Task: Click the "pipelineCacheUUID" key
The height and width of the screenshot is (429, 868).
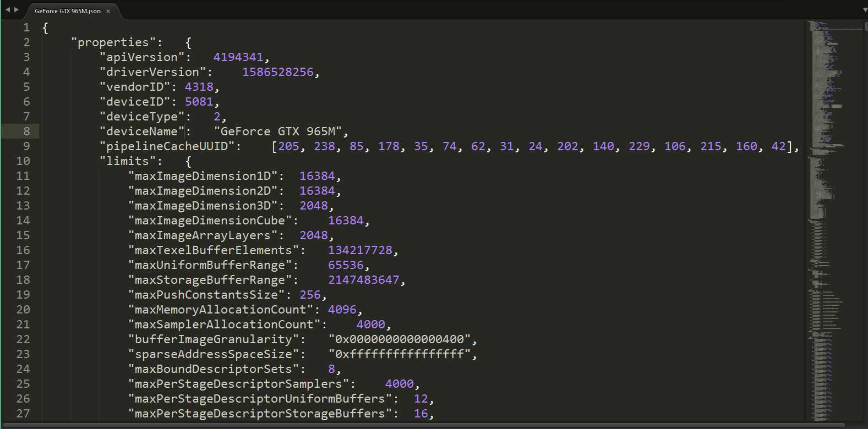Action: pyautogui.click(x=167, y=146)
